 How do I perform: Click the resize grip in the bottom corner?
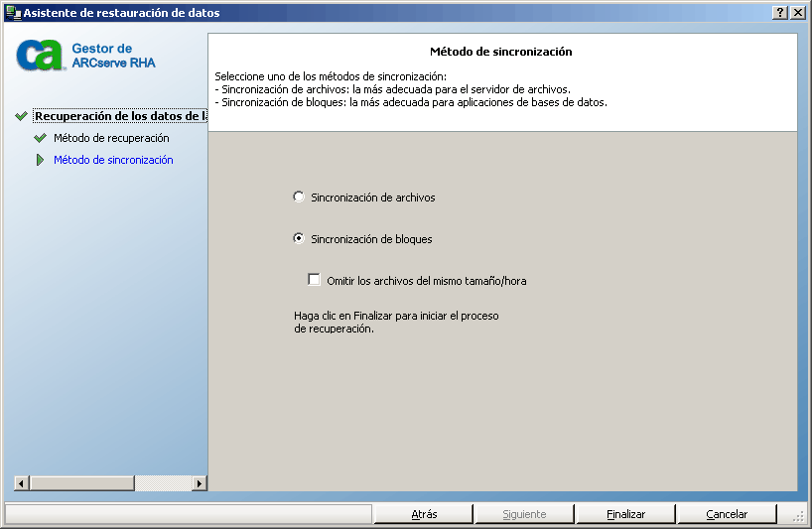798,515
